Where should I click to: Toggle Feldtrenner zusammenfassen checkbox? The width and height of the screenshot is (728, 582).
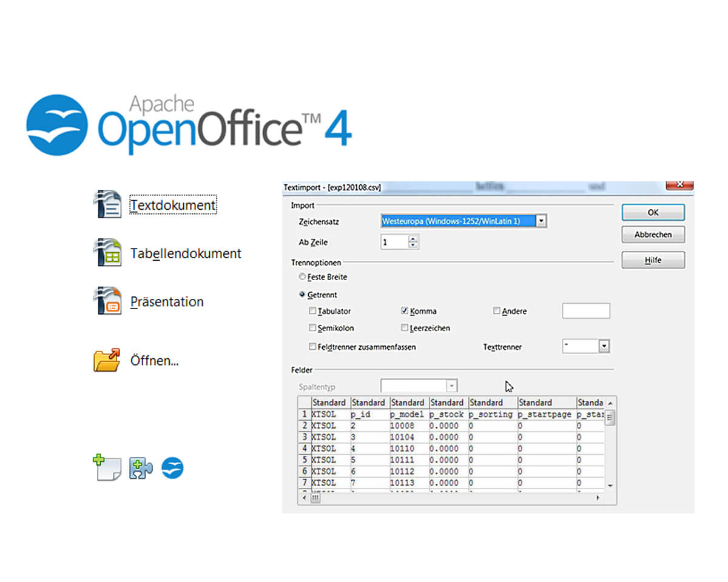[x=312, y=347]
